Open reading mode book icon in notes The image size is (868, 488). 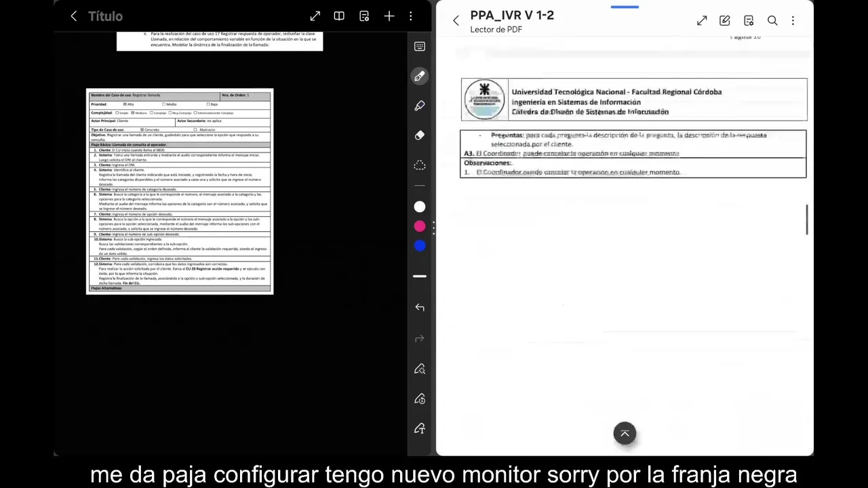(339, 16)
